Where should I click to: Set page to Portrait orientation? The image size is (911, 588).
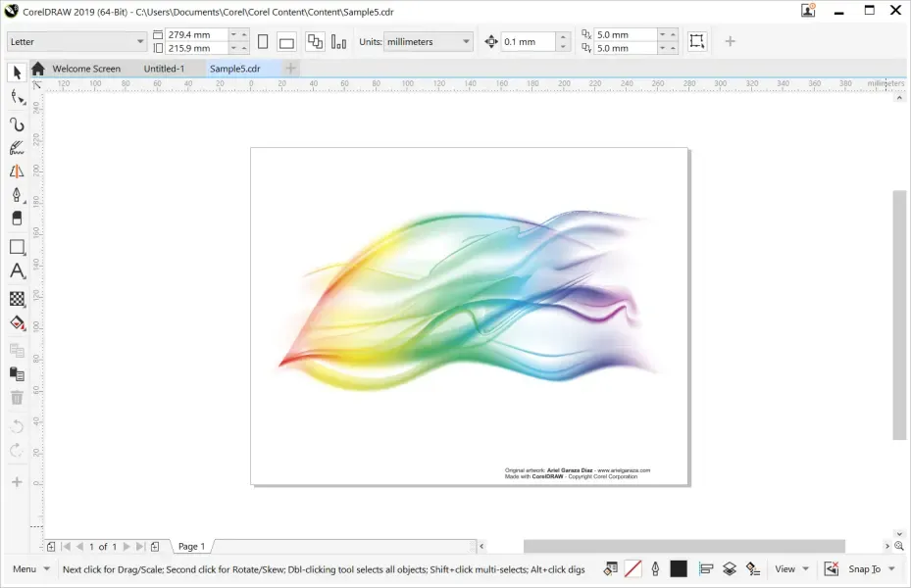tap(263, 42)
